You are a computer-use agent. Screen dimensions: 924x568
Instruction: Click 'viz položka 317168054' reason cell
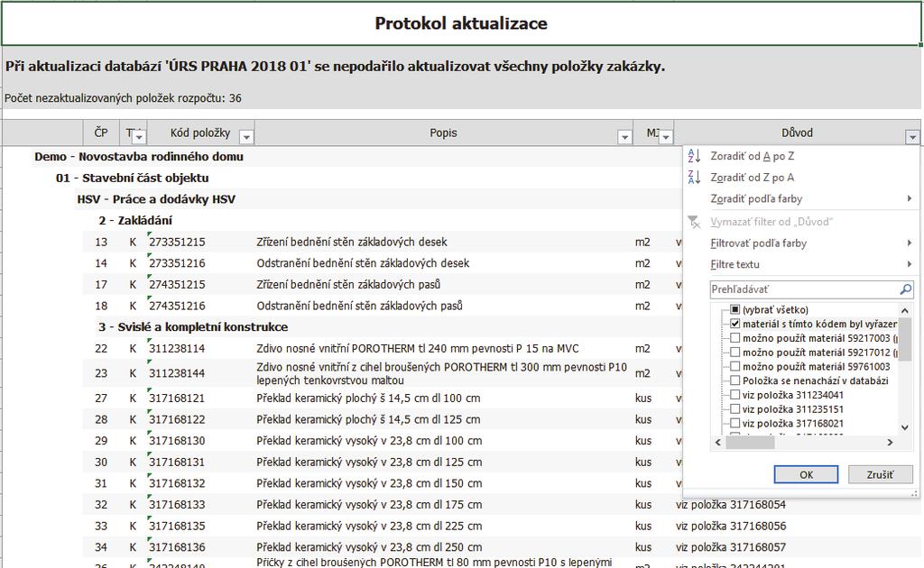click(x=731, y=504)
